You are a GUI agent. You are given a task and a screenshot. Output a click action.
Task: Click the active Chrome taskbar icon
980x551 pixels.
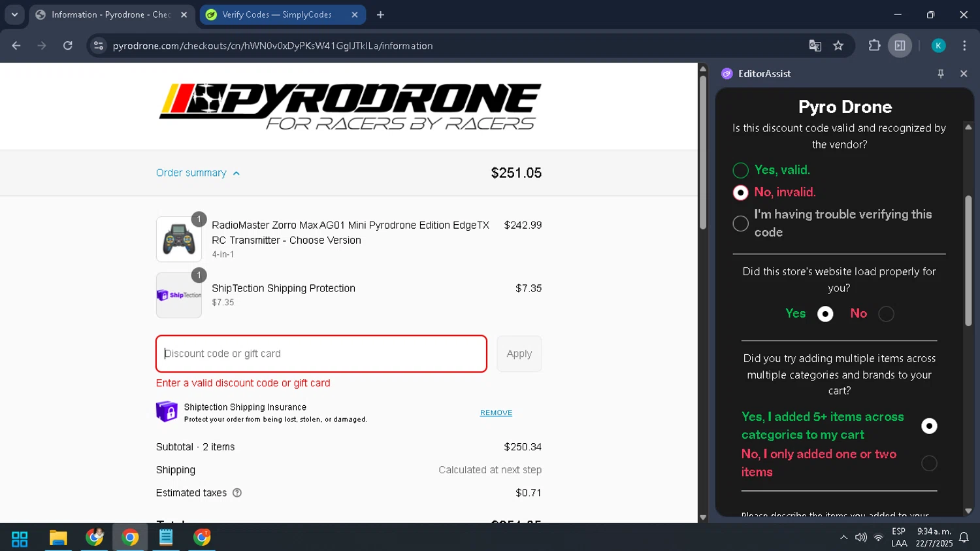130,538
